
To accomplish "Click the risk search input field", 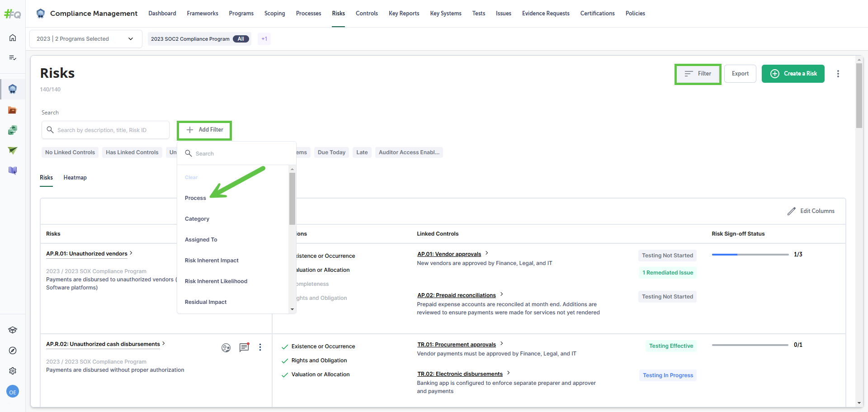I will coord(105,130).
